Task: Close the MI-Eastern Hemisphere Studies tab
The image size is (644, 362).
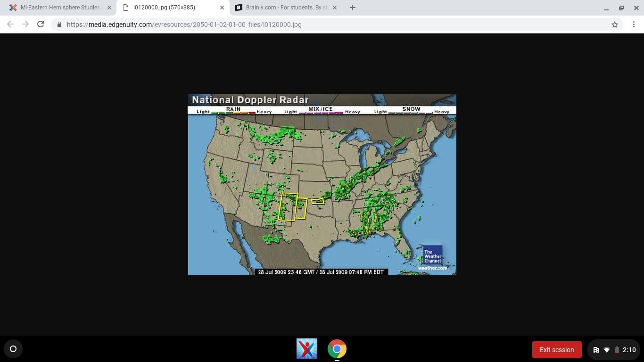Action: click(109, 8)
